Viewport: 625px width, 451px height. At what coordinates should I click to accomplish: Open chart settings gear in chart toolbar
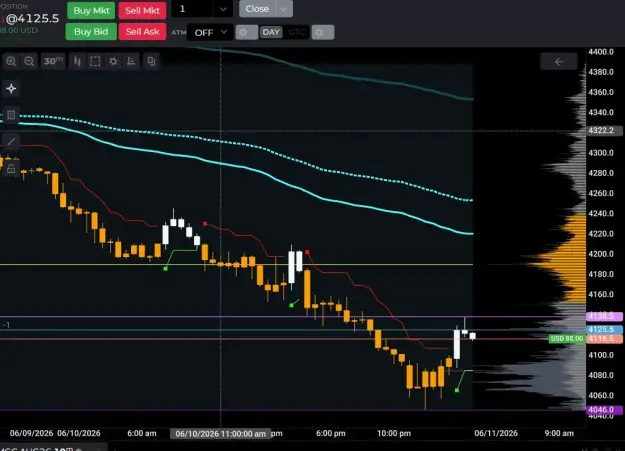113,61
